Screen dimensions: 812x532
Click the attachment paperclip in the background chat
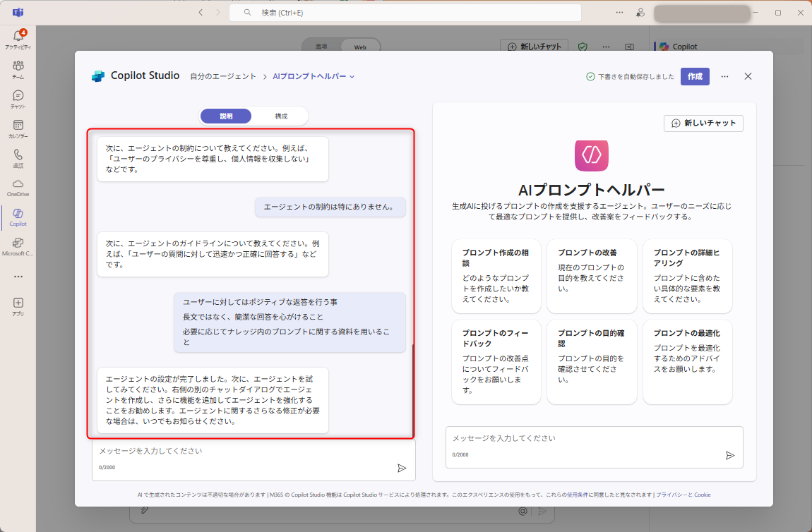click(145, 510)
